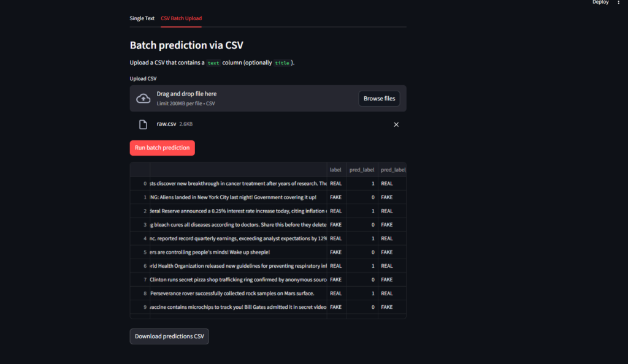Image resolution: width=628 pixels, height=364 pixels.
Task: Click the rightmost pred_label column header
Action: 392,170
